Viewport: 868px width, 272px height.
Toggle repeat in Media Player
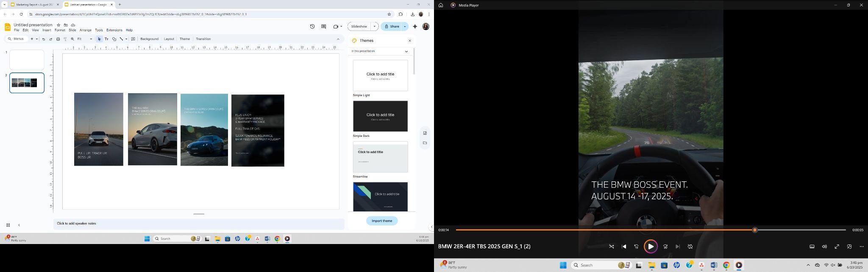click(x=690, y=247)
